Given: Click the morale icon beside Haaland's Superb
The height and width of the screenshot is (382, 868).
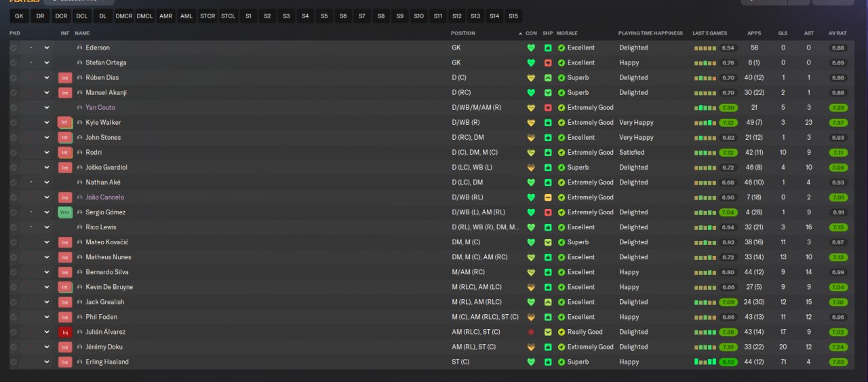Looking at the screenshot, I should [561, 362].
